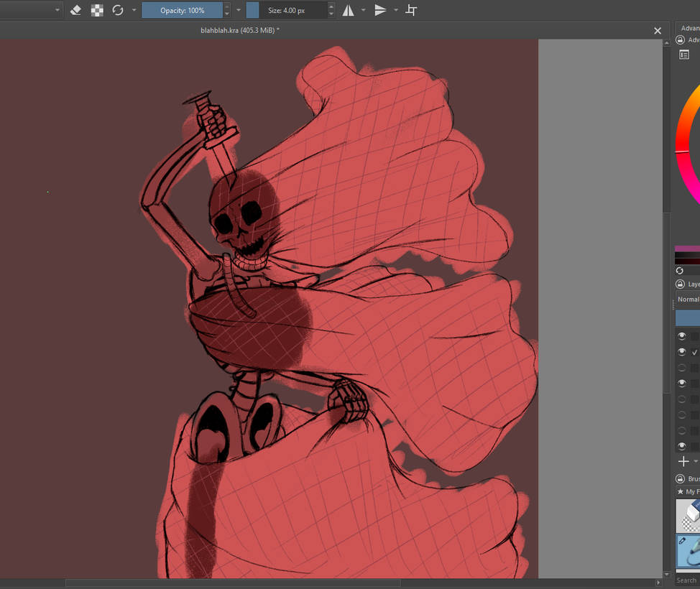The width and height of the screenshot is (700, 589).
Task: Open the brush blending mode dropdown
Action: [x=30, y=10]
